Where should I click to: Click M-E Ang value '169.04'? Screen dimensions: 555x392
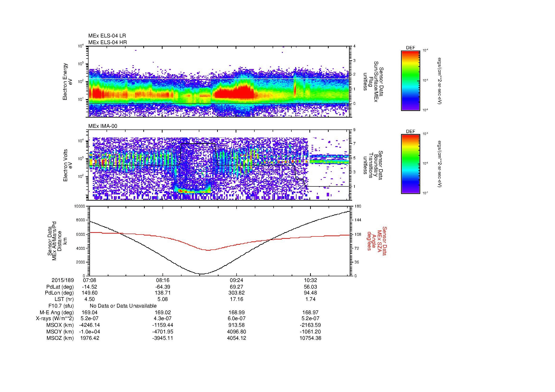[89, 312]
